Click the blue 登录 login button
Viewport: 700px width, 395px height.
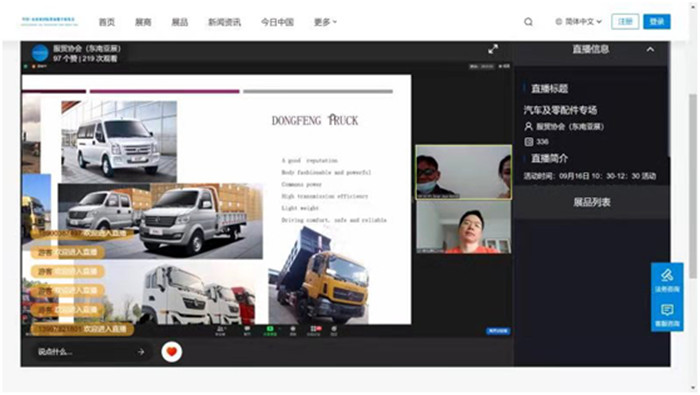[x=657, y=21]
